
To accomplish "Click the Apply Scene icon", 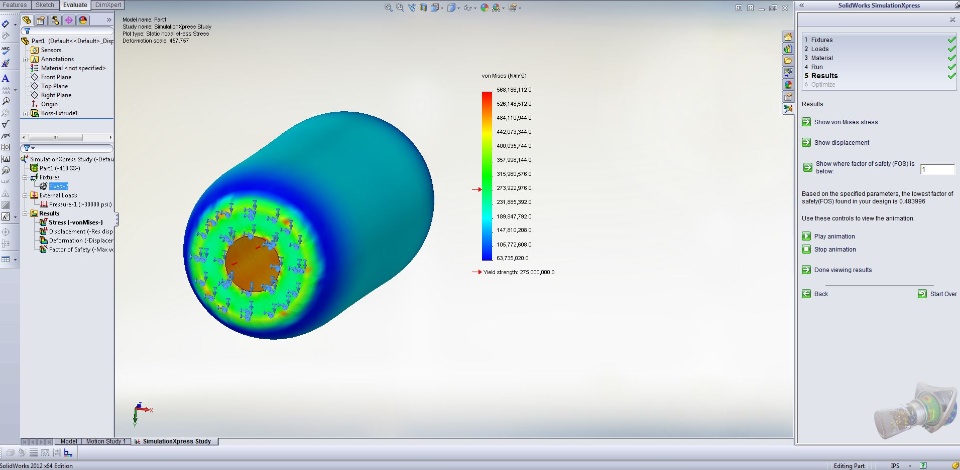I will [x=496, y=7].
